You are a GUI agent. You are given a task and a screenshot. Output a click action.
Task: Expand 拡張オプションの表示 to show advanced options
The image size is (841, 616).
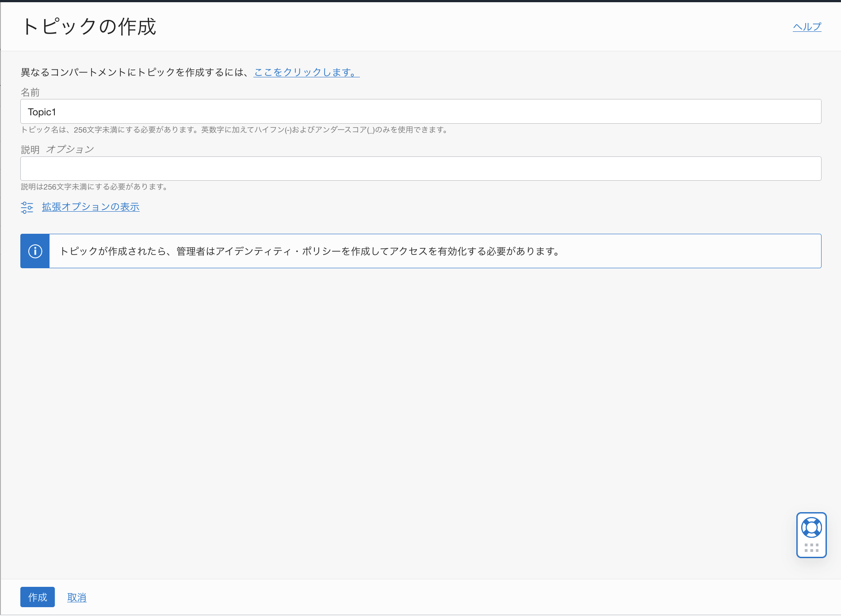pyautogui.click(x=91, y=207)
